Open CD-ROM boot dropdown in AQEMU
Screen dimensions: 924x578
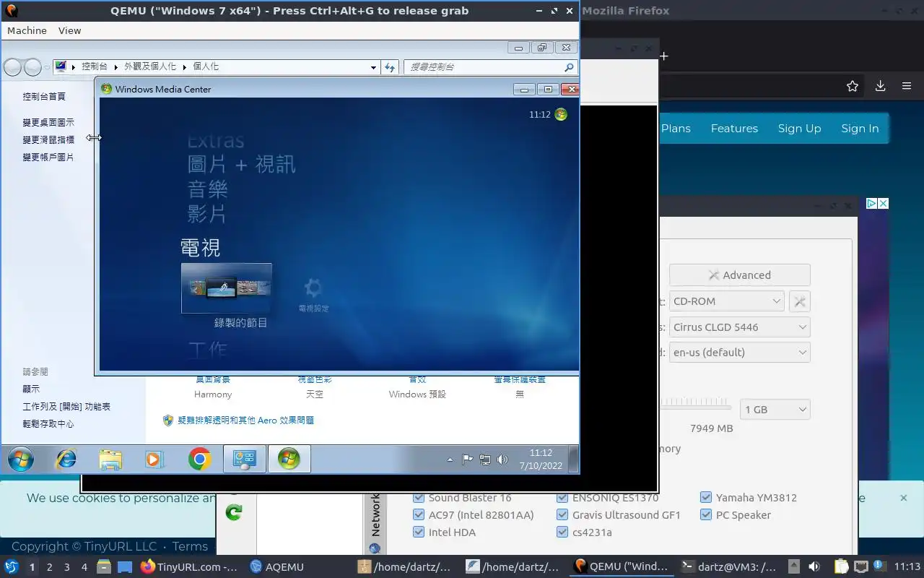[x=726, y=301]
